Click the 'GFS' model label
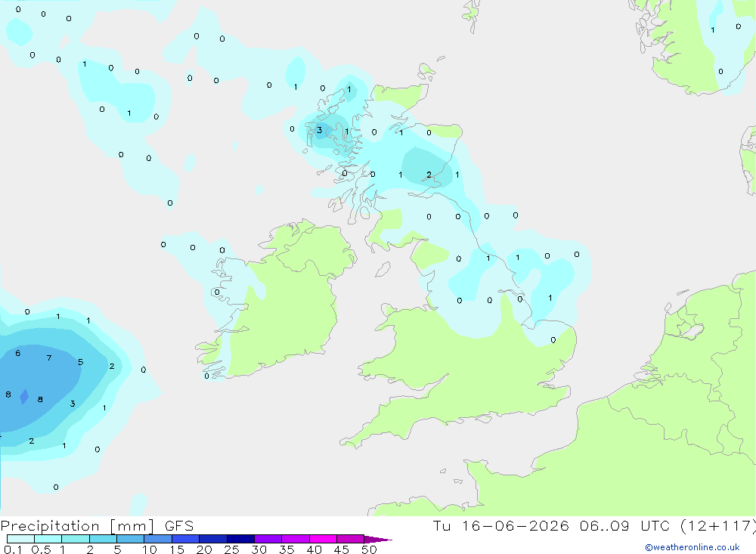 [179, 526]
